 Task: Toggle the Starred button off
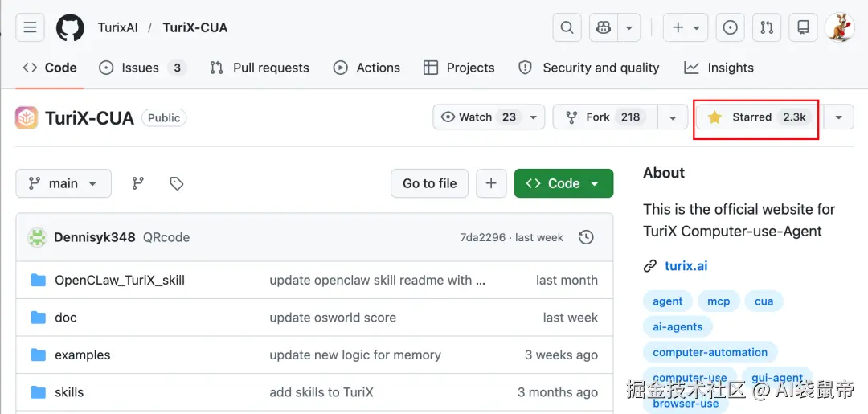coord(756,117)
